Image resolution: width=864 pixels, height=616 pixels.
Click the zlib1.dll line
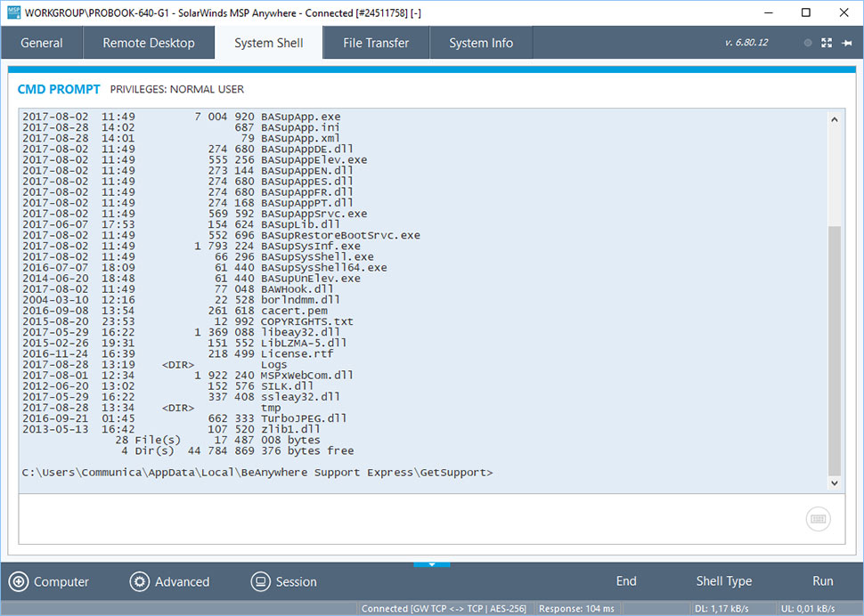pyautogui.click(x=171, y=429)
